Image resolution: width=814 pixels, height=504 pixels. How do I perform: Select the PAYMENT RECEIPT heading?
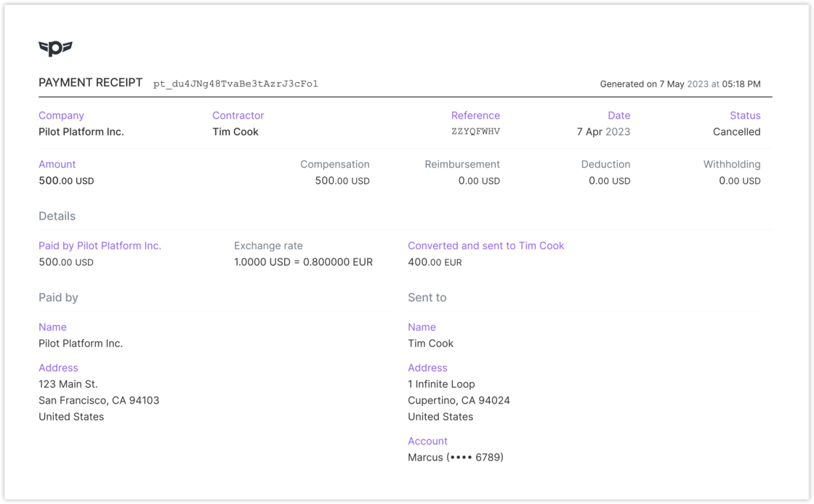coord(90,83)
